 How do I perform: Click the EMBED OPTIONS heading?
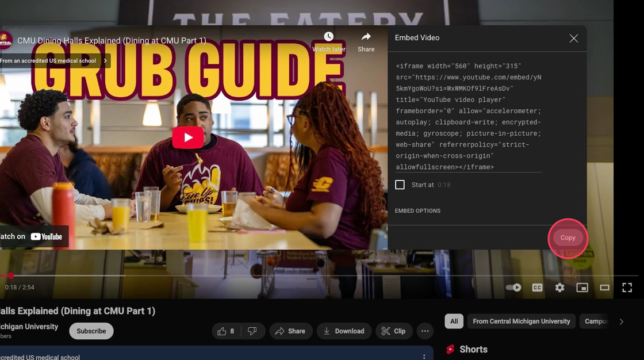417,211
